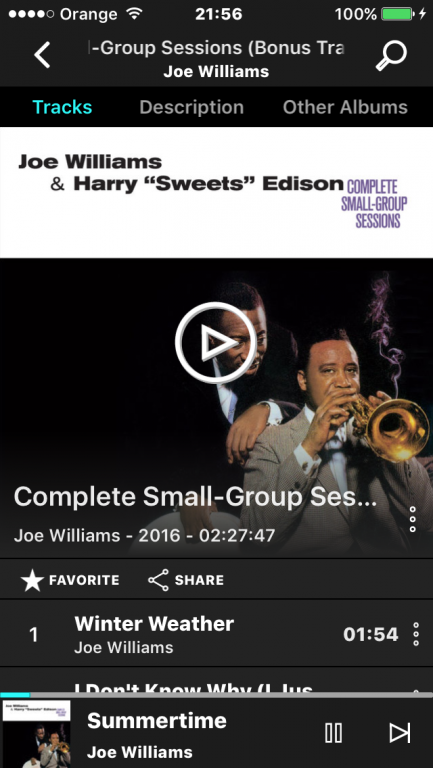Mark album as Favorite with star
This screenshot has width=433, height=768.
pos(70,580)
